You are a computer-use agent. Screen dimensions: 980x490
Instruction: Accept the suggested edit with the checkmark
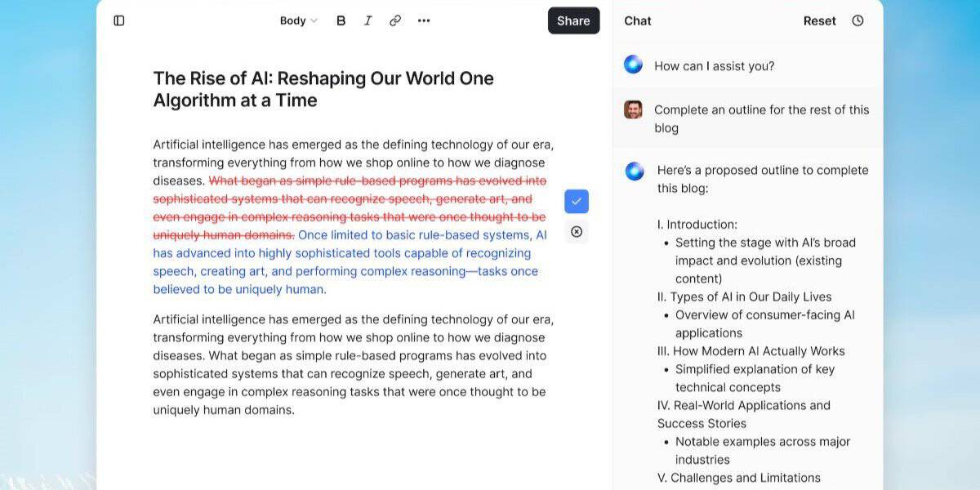pyautogui.click(x=577, y=201)
